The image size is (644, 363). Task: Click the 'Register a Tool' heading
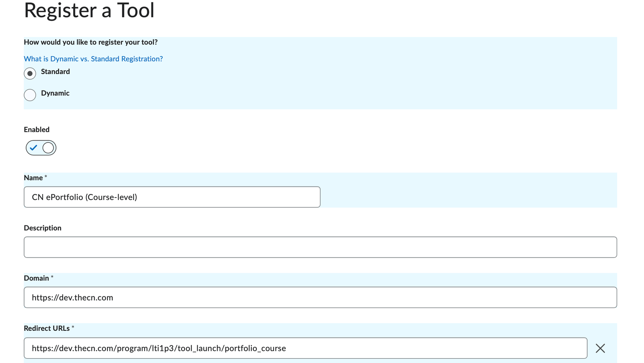89,10
